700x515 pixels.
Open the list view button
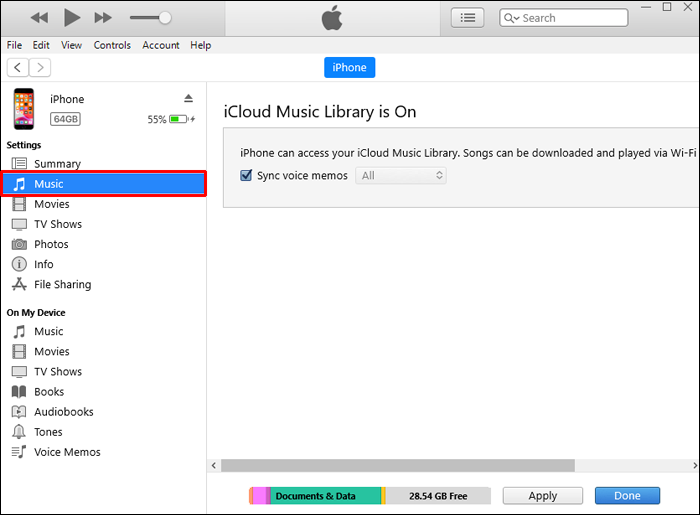468,18
